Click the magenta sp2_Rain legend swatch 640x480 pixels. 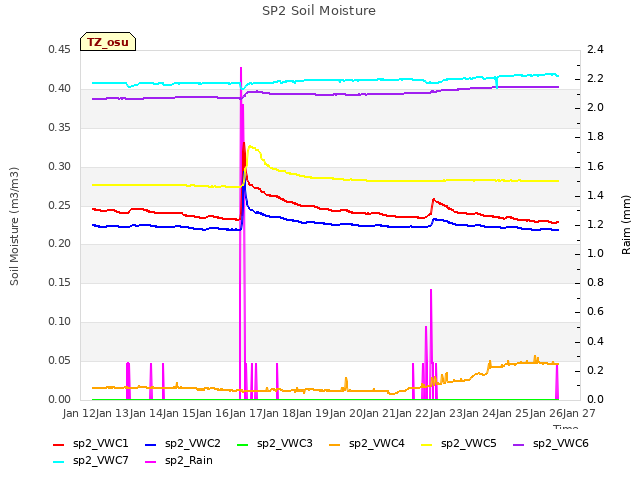point(151,462)
